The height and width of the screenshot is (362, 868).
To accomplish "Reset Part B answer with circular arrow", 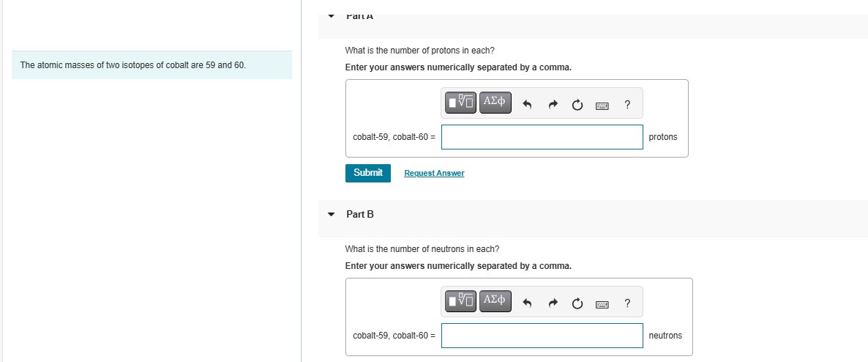I will 577,303.
